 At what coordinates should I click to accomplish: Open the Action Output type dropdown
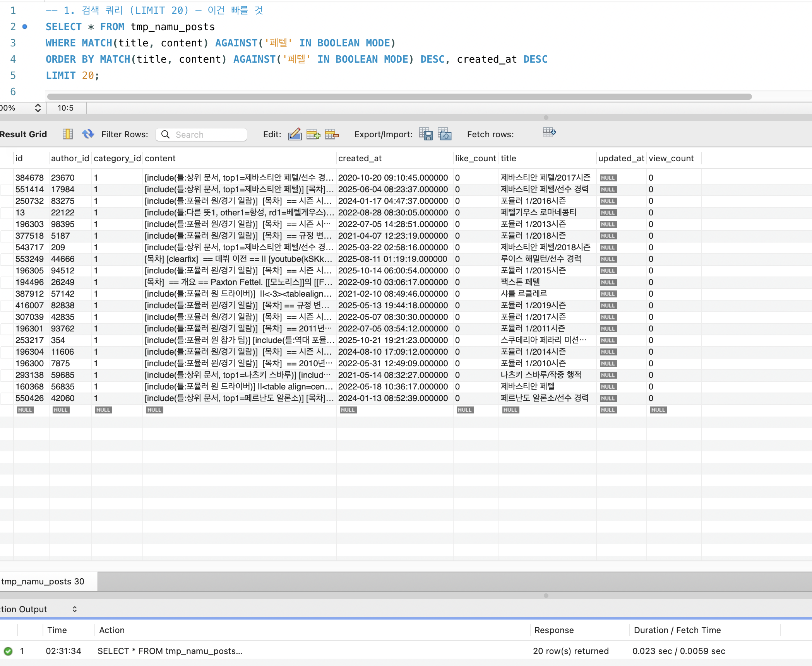coord(75,609)
